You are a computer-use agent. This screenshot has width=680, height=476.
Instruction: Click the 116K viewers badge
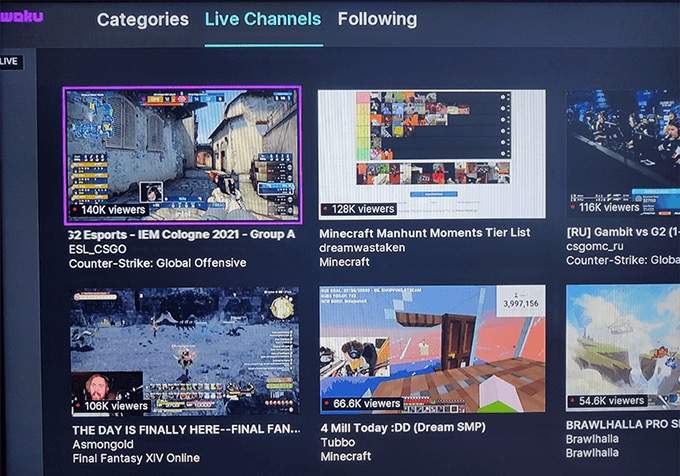point(605,208)
